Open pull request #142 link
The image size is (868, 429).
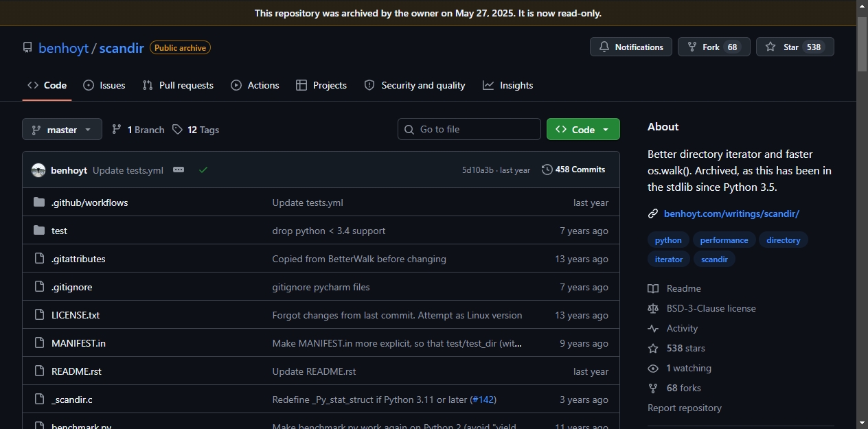pos(483,399)
